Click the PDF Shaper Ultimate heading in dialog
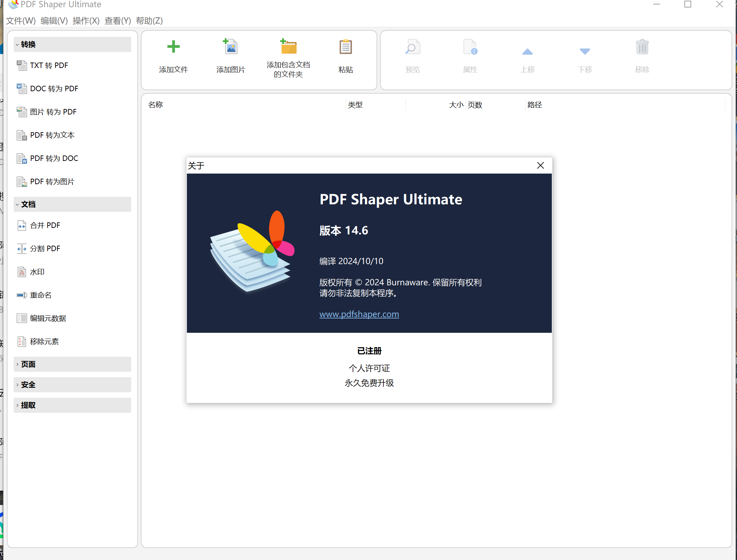737x560 pixels. tap(391, 200)
